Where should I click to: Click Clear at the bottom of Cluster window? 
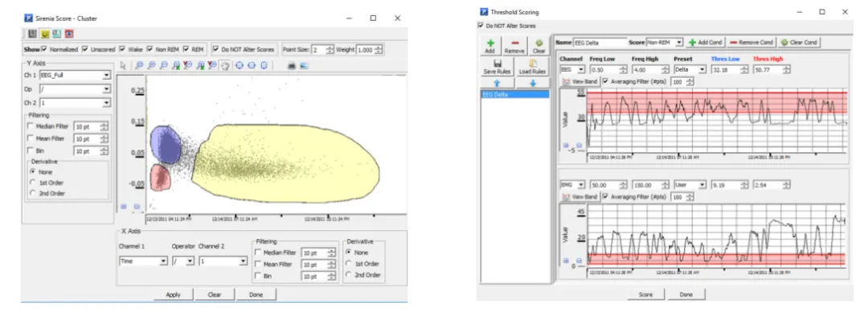pos(215,294)
